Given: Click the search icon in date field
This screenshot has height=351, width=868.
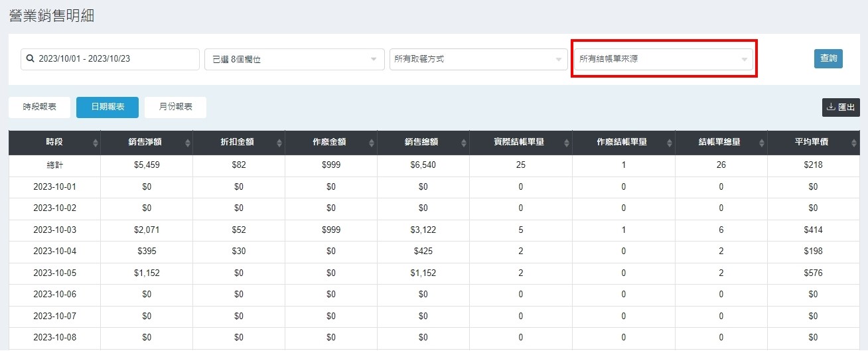Looking at the screenshot, I should click(30, 59).
